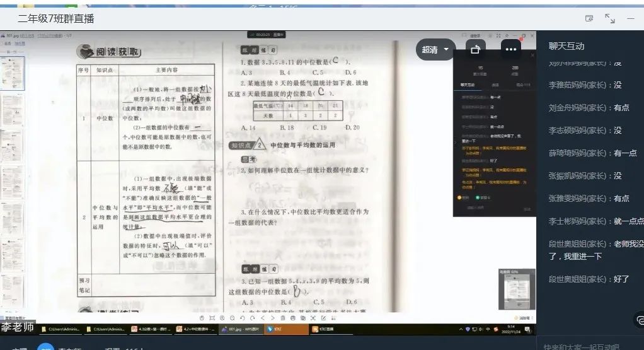Open the 钉钉直播 taskbar item
644x350 pixels.
(x=326, y=329)
